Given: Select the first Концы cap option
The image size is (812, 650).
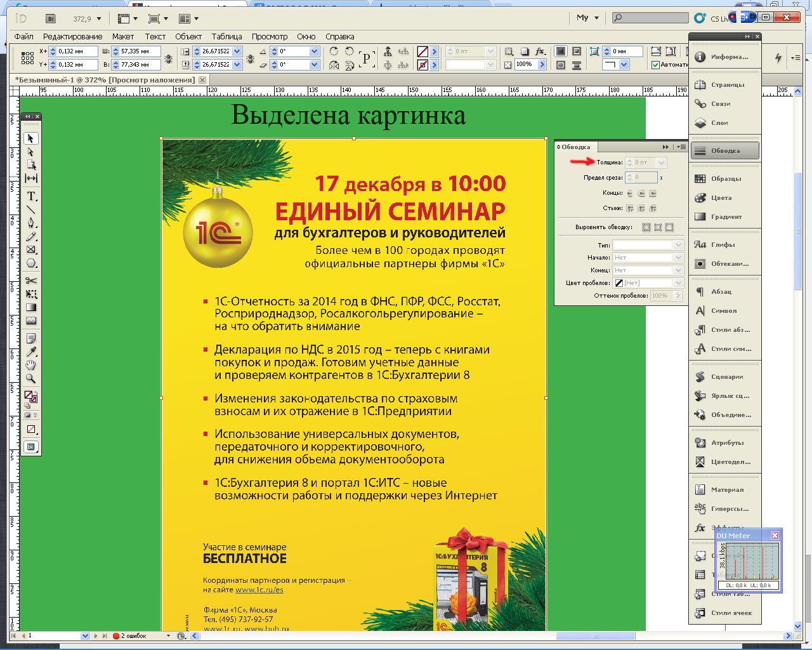Looking at the screenshot, I should pos(630,193).
